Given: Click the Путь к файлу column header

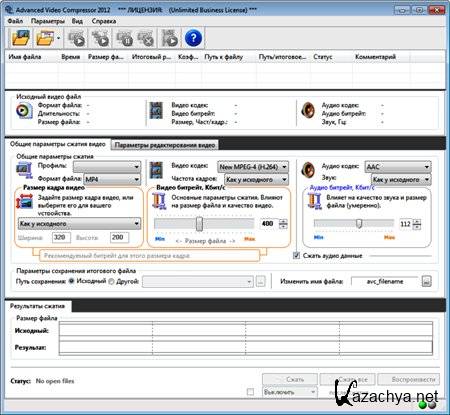Looking at the screenshot, I should click(229, 57).
